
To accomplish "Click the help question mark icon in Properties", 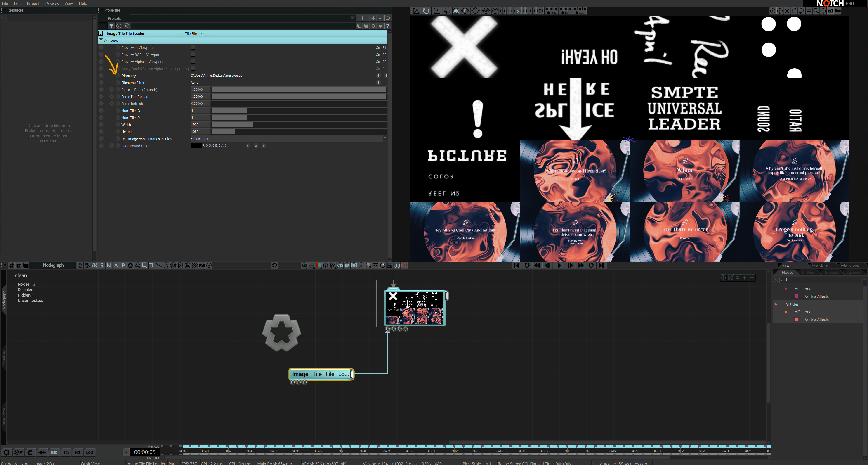I will (x=387, y=26).
